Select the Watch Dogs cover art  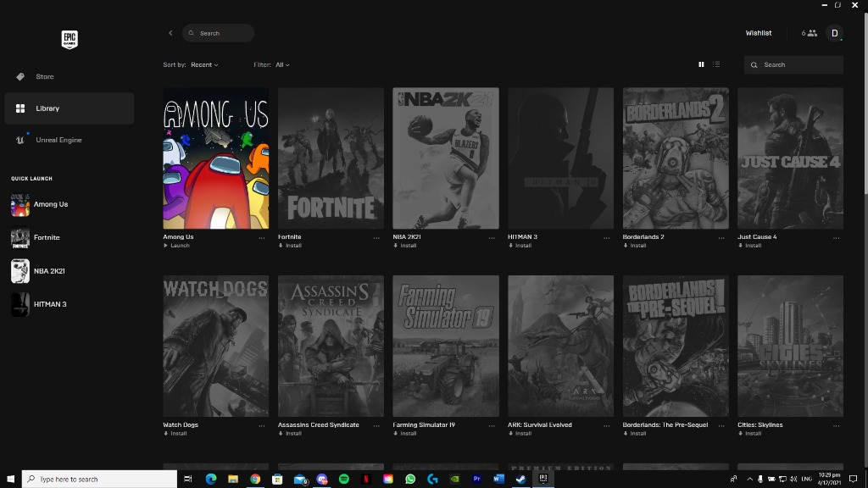[x=216, y=347]
